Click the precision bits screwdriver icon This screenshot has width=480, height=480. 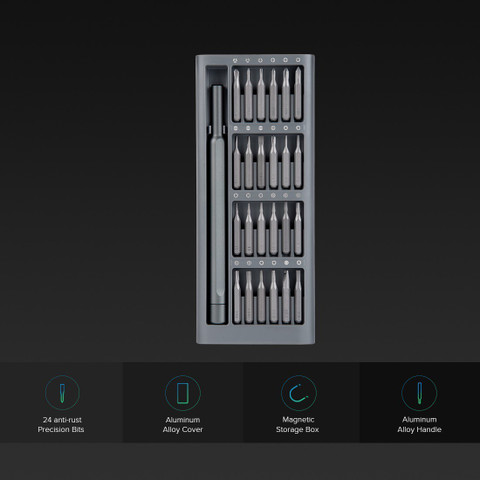[x=62, y=393]
